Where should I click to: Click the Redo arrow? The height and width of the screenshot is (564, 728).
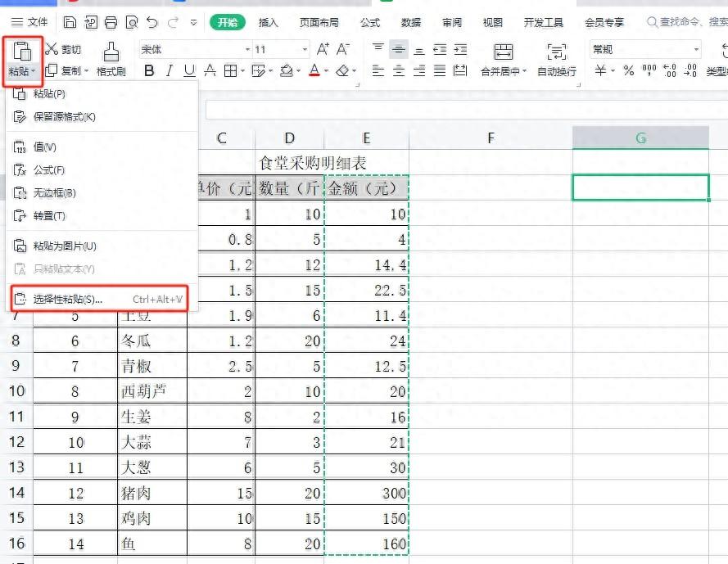(x=173, y=22)
